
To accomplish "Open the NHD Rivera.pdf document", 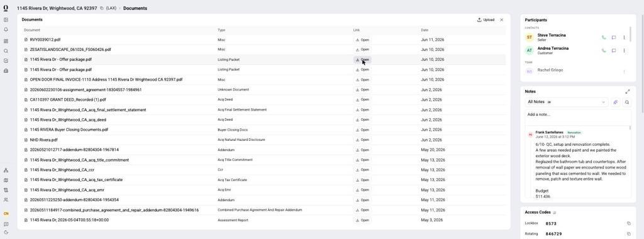I will click(x=362, y=140).
